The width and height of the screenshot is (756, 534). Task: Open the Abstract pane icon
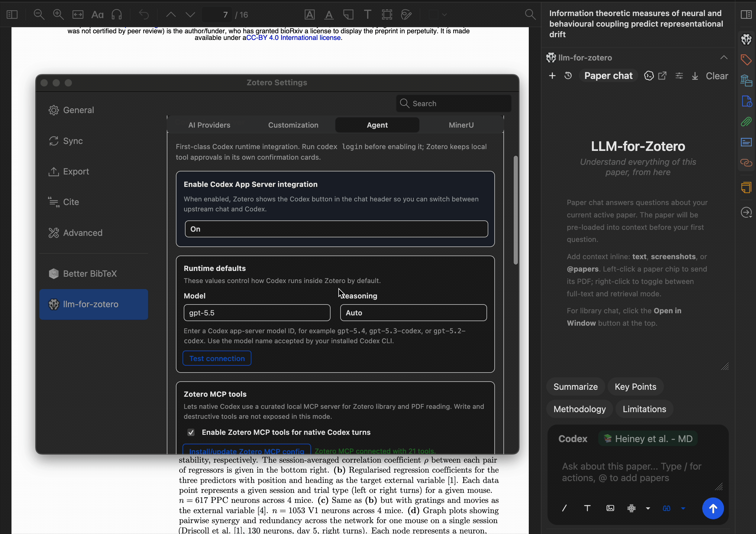746,142
